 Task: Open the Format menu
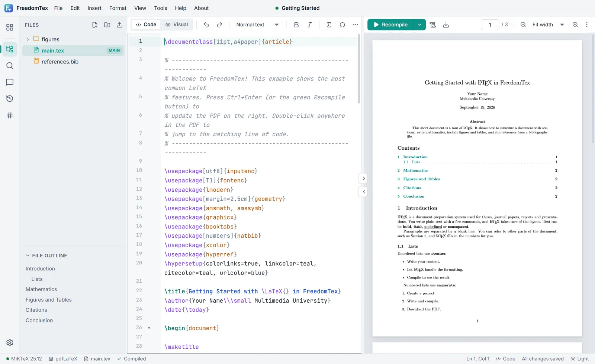tap(118, 8)
